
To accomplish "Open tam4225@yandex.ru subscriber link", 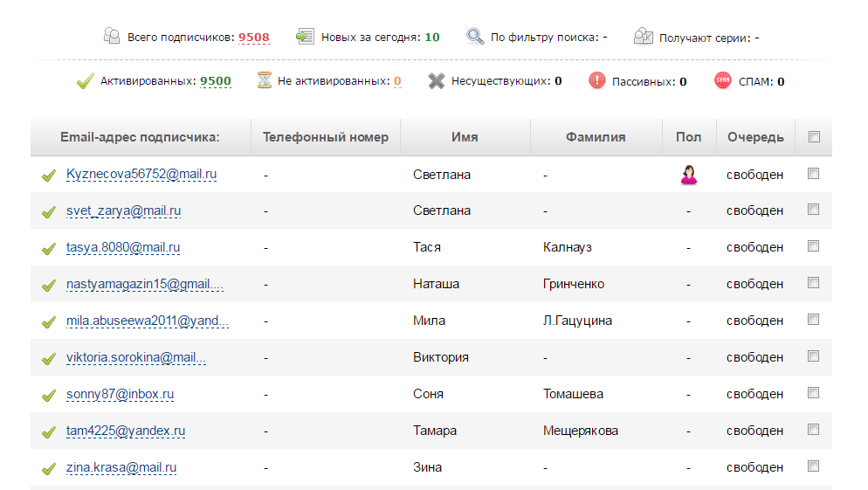I will pos(126,431).
